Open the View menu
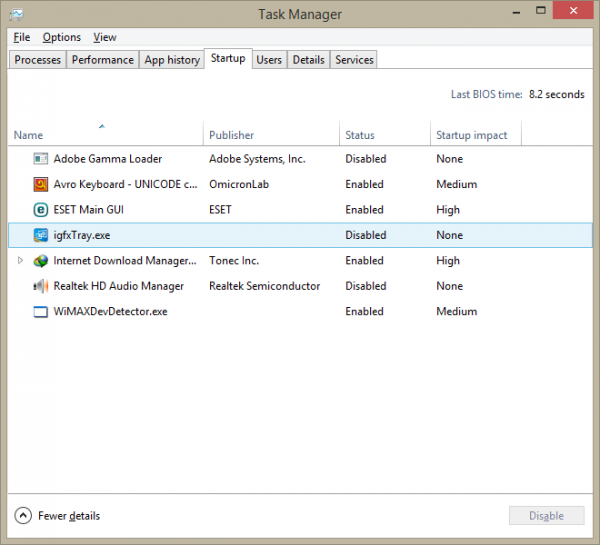This screenshot has height=545, width=600. (105, 37)
